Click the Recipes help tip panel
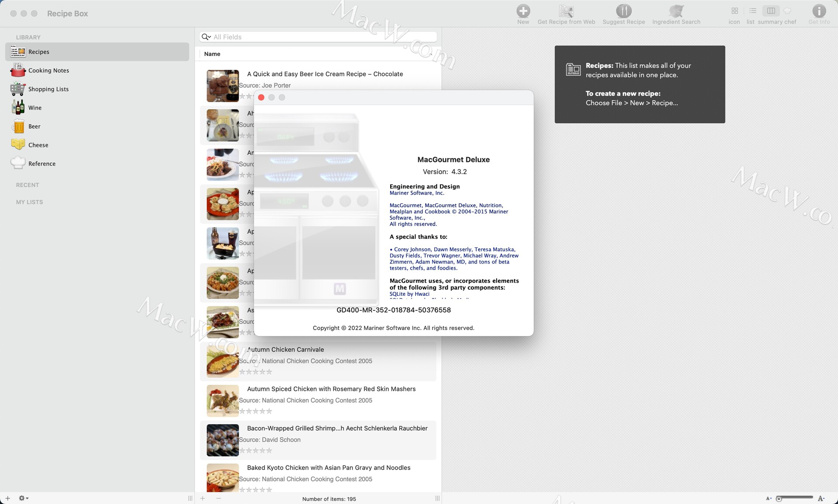This screenshot has width=838, height=504. click(640, 84)
